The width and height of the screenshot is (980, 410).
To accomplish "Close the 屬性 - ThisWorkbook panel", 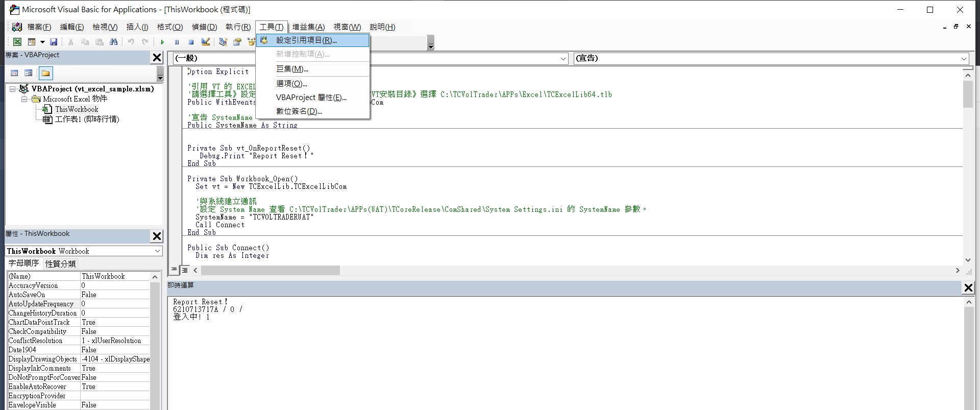I will pyautogui.click(x=157, y=236).
